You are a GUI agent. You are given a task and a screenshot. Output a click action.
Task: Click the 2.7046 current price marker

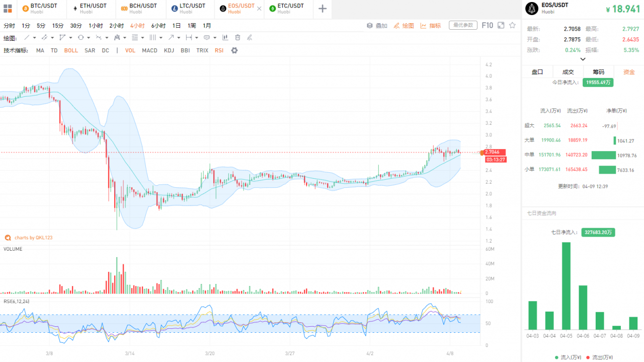coord(494,152)
